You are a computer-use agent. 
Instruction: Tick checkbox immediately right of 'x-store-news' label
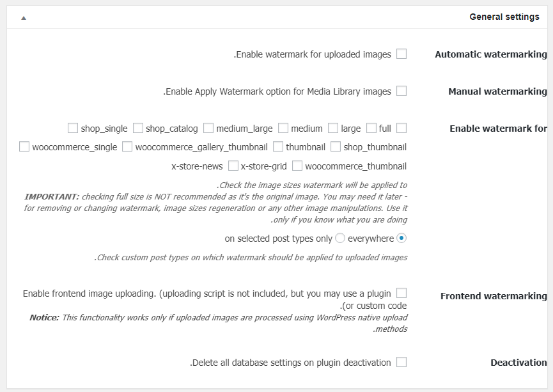click(233, 166)
